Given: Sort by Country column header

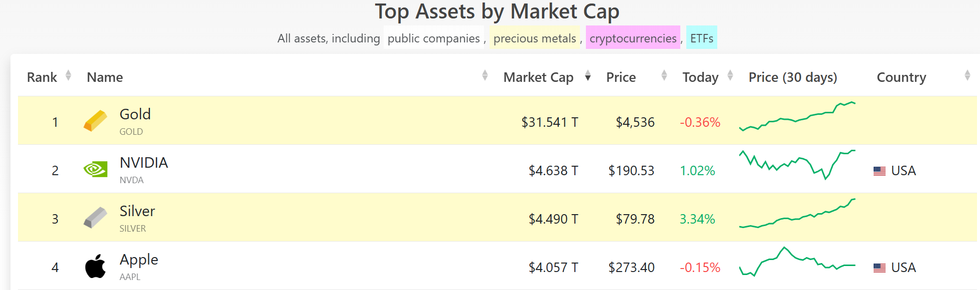Looking at the screenshot, I should click(901, 77).
